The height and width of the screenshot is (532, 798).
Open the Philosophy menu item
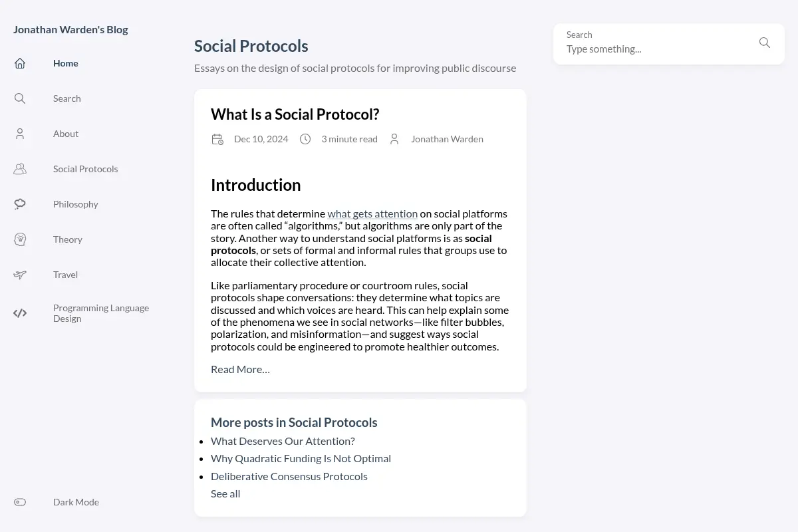click(75, 204)
